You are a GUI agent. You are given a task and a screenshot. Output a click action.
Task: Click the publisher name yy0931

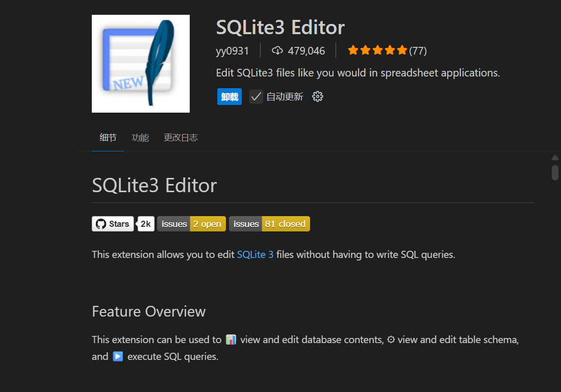point(233,50)
